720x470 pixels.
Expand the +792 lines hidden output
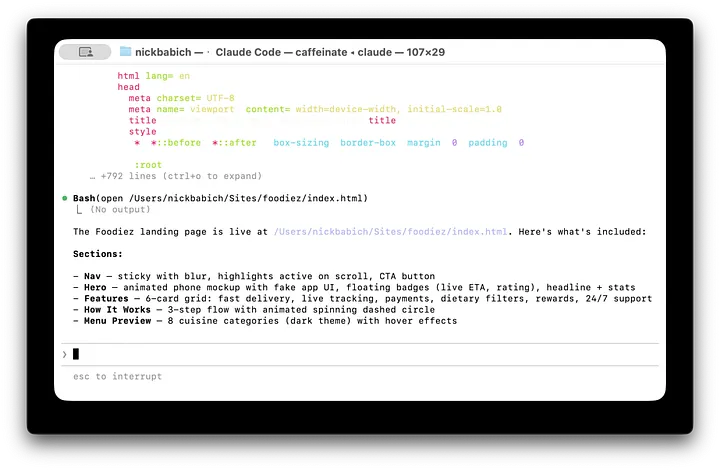click(x=176, y=176)
